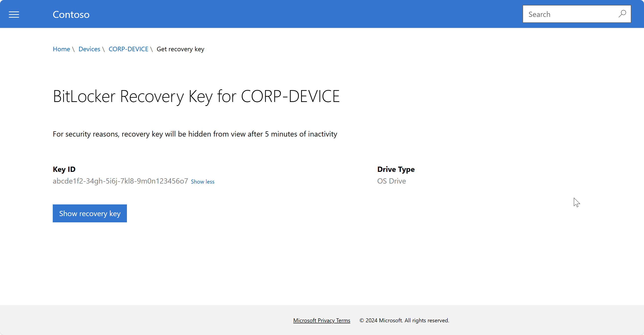Click the Microsoft Privacy Terms link
This screenshot has width=644, height=335.
(x=322, y=320)
